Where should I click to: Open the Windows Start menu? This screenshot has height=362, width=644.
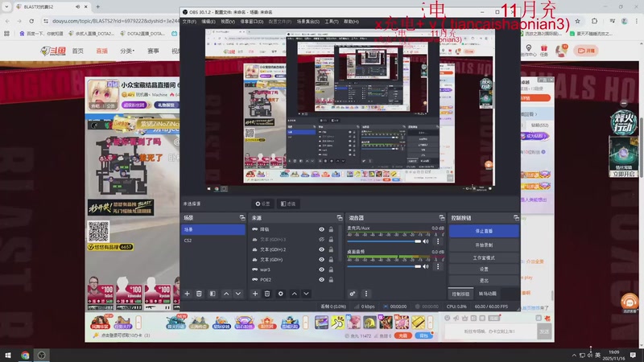(x=8, y=355)
